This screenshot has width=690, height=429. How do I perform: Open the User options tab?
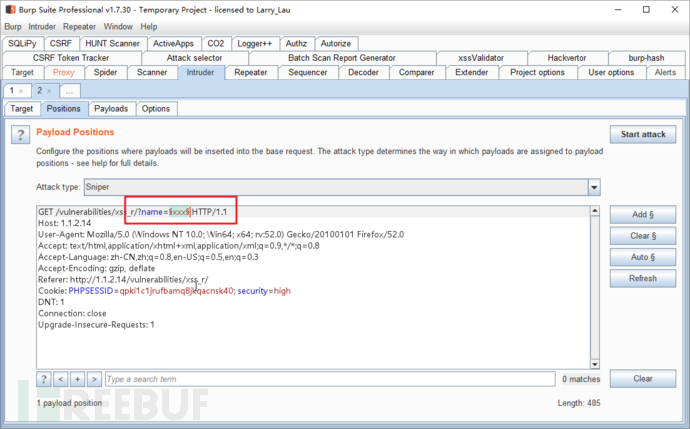611,73
